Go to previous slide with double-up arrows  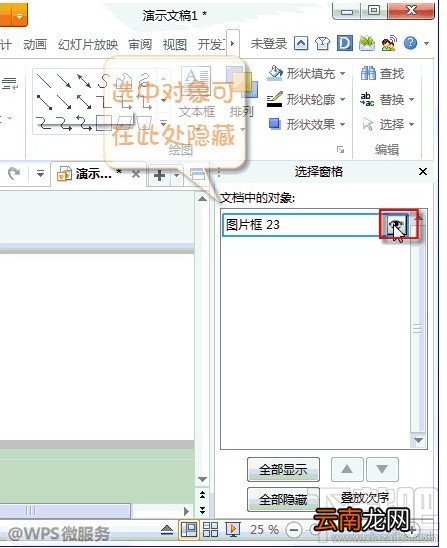click(x=202, y=494)
